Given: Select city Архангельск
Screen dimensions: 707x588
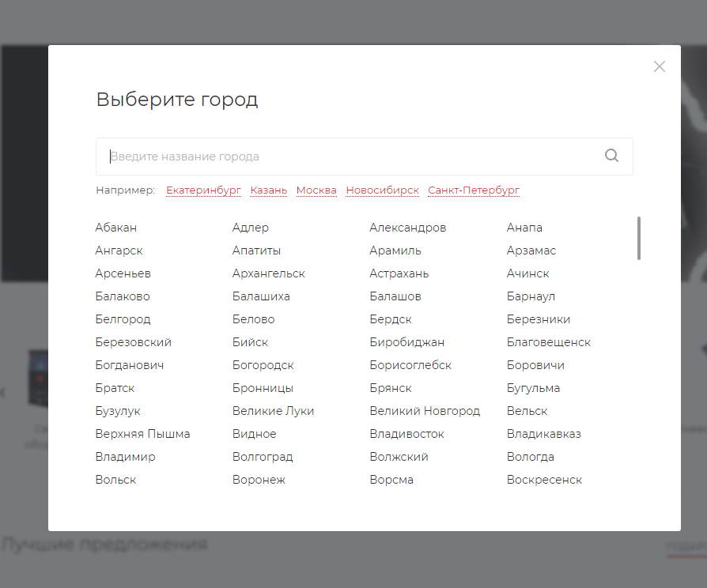Looking at the screenshot, I should coord(269,273).
